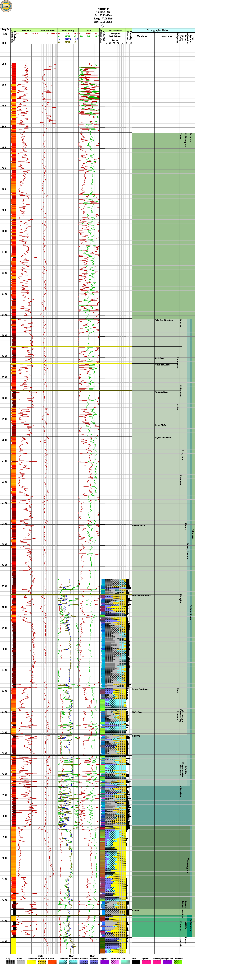
Task: Pick the black Coal color swatch
Action: pos(136,962)
